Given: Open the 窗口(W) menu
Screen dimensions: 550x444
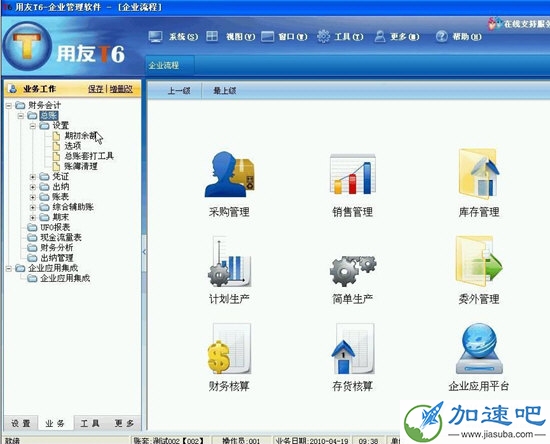Looking at the screenshot, I should 293,36.
